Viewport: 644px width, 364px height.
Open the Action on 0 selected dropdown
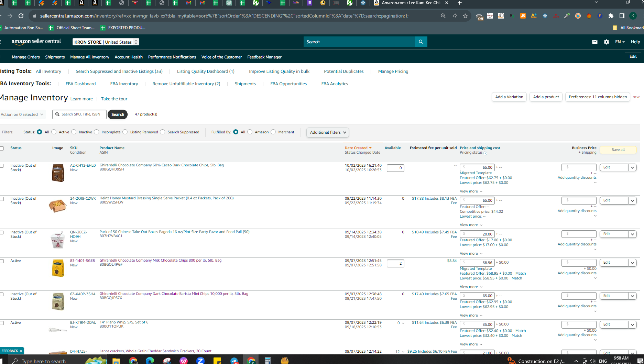click(22, 114)
